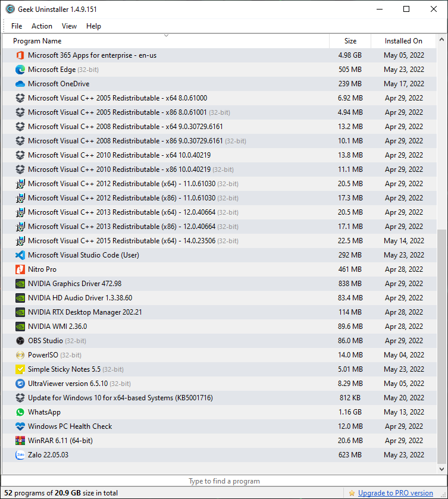Click the Zalo icon
This screenshot has width=448, height=499.
click(20, 455)
